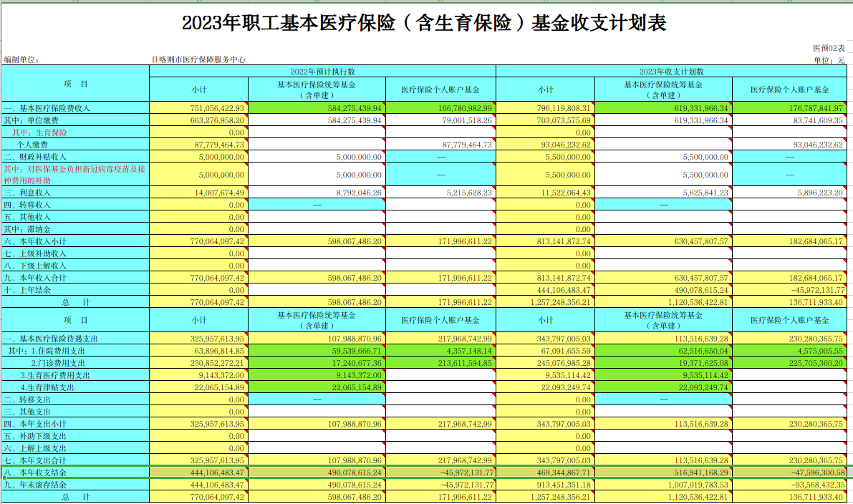
Task: Select the 2023年收支计划数 header cell
Action: [x=671, y=72]
